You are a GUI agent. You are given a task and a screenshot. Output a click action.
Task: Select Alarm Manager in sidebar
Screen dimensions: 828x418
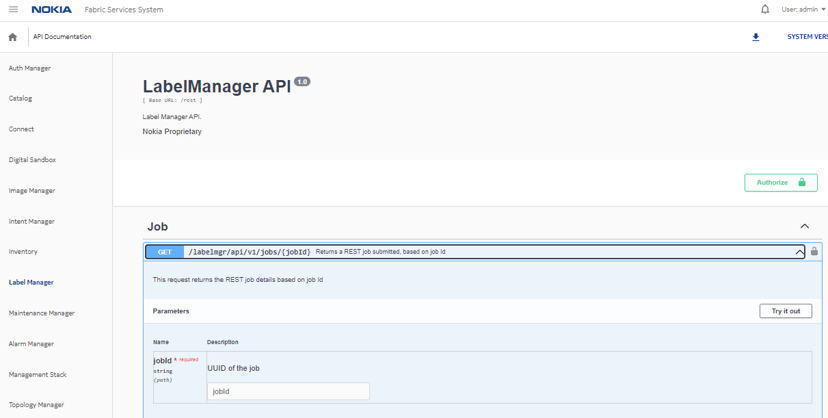[x=31, y=344]
